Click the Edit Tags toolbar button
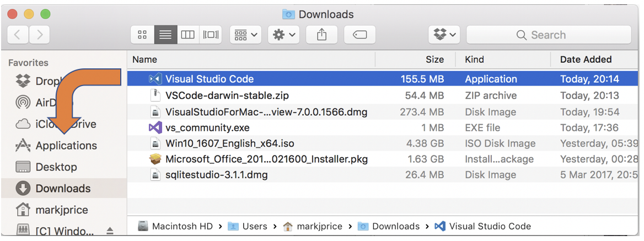 (360, 35)
